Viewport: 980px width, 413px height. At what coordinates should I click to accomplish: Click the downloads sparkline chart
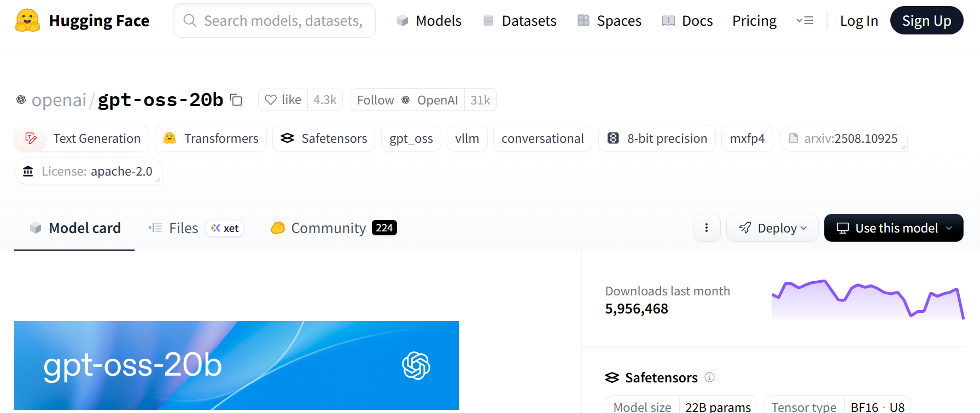pyautogui.click(x=868, y=299)
